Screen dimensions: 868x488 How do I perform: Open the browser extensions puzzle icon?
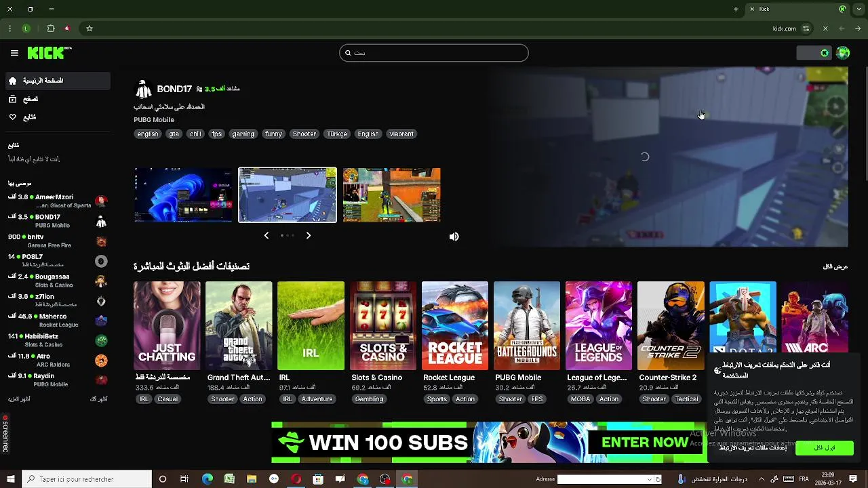pos(50,28)
